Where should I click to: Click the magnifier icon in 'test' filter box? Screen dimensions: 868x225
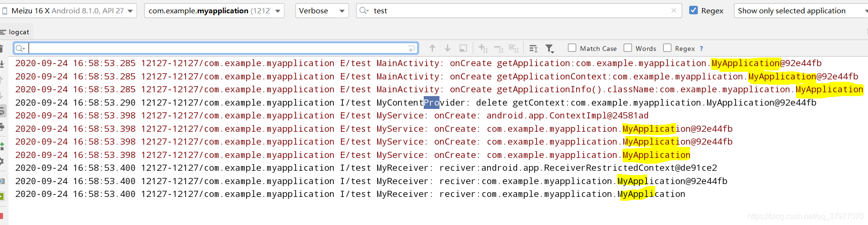pyautogui.click(x=364, y=10)
